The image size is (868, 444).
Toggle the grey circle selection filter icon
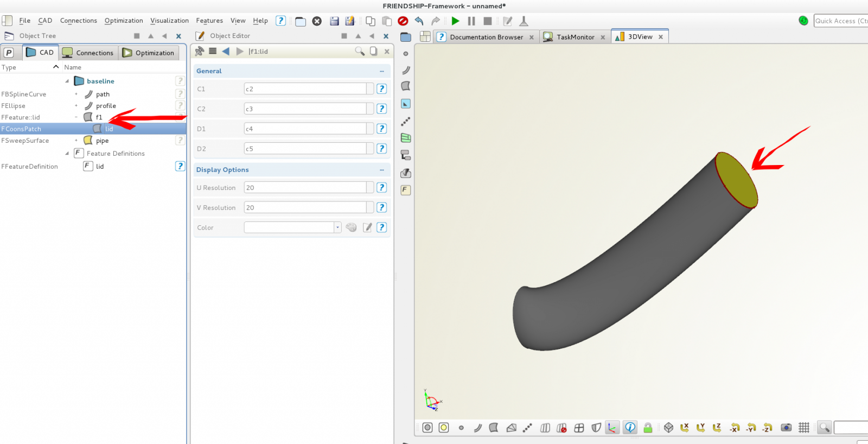tap(427, 428)
